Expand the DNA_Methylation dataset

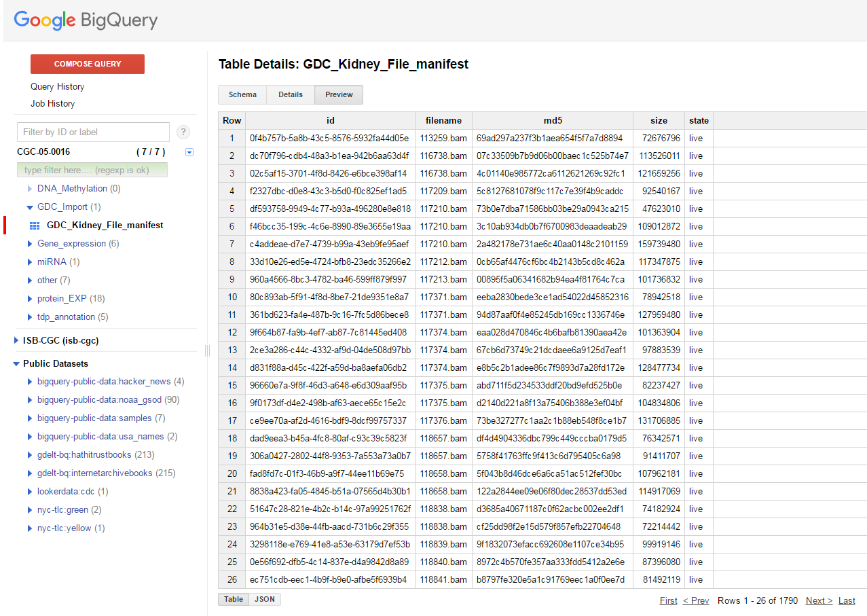click(x=30, y=189)
